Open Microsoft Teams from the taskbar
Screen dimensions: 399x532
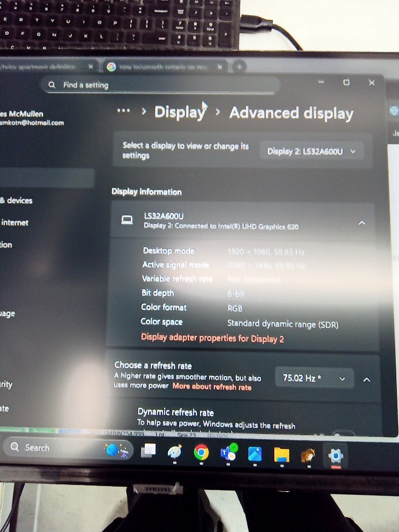tap(229, 453)
